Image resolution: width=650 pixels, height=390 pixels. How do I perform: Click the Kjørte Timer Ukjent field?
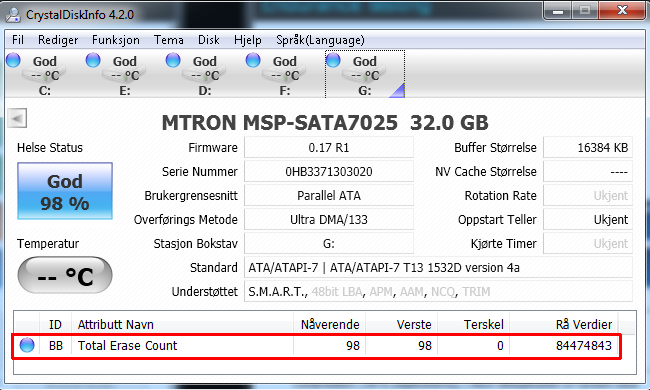(588, 244)
